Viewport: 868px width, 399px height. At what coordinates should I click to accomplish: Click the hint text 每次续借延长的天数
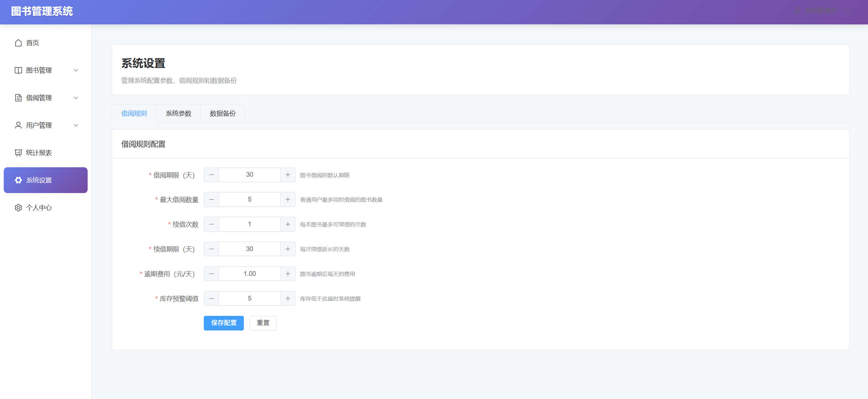325,249
